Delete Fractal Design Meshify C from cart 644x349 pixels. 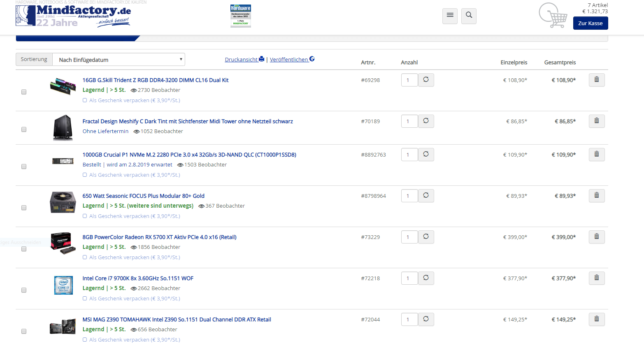[x=597, y=121]
